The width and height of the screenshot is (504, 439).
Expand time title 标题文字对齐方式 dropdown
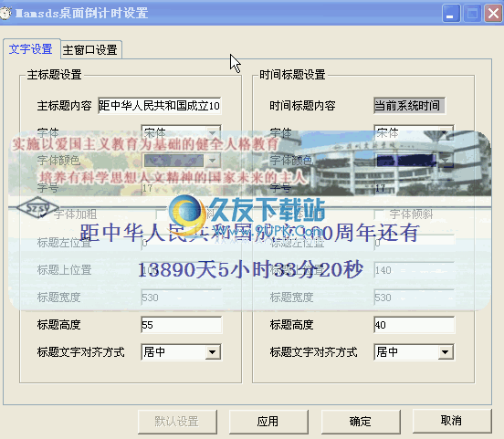tap(446, 352)
